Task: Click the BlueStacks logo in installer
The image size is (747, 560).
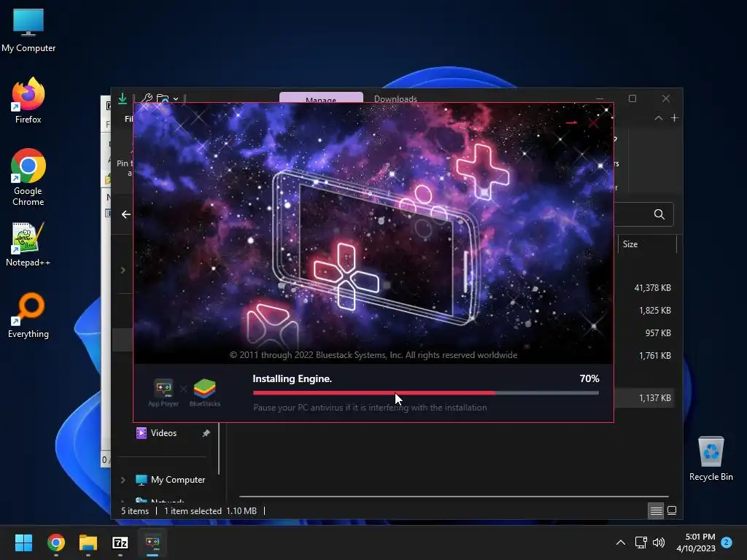Action: coord(205,392)
